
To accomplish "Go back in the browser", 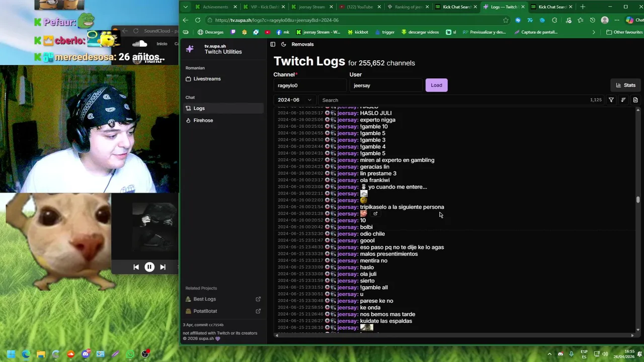I will 186,20.
